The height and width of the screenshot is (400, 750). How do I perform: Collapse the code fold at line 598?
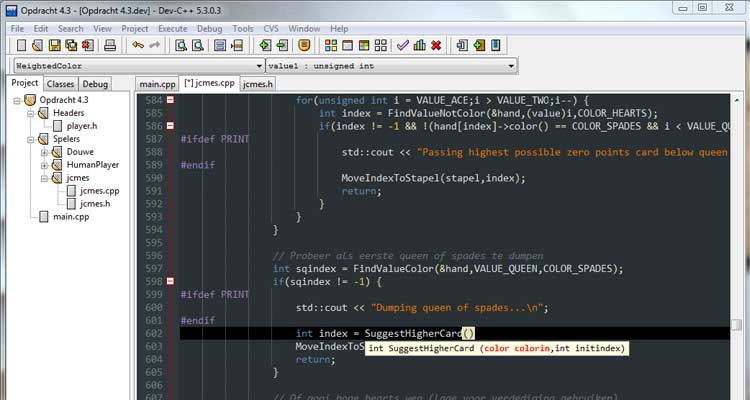coord(170,281)
